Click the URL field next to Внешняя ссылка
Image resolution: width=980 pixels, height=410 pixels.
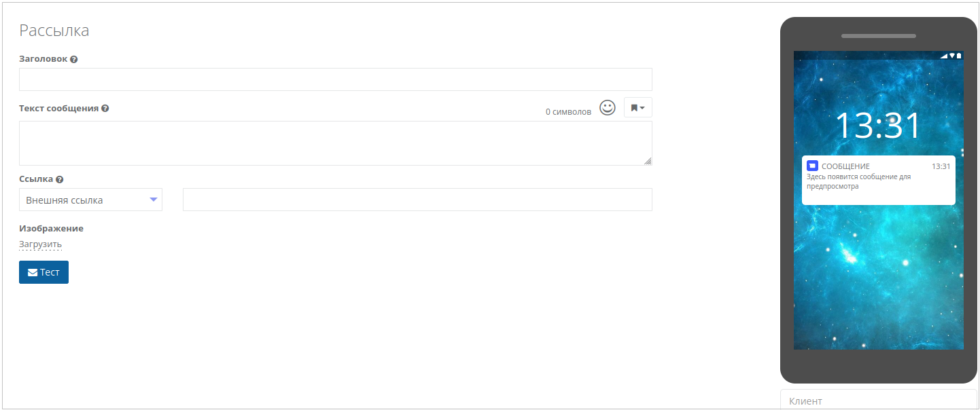pos(417,200)
